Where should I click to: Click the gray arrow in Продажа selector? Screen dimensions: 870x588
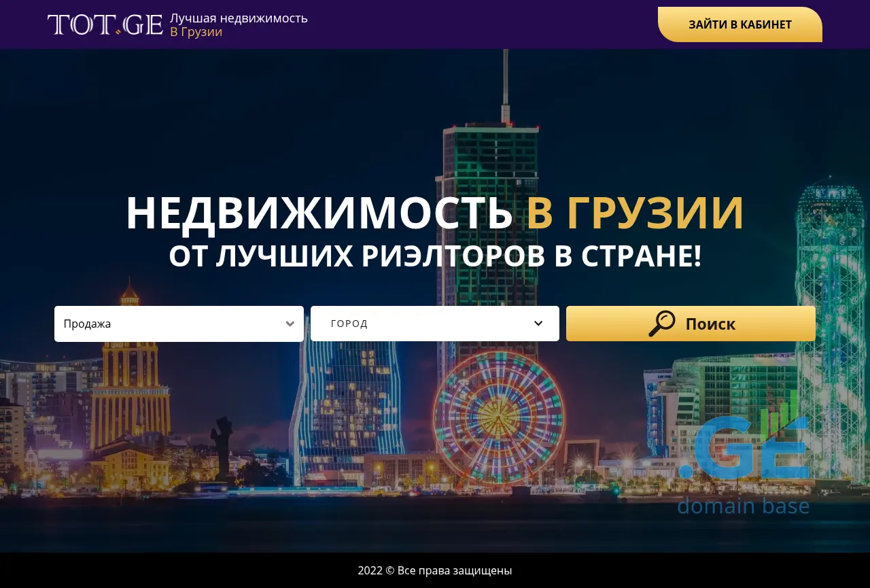pos(290,324)
